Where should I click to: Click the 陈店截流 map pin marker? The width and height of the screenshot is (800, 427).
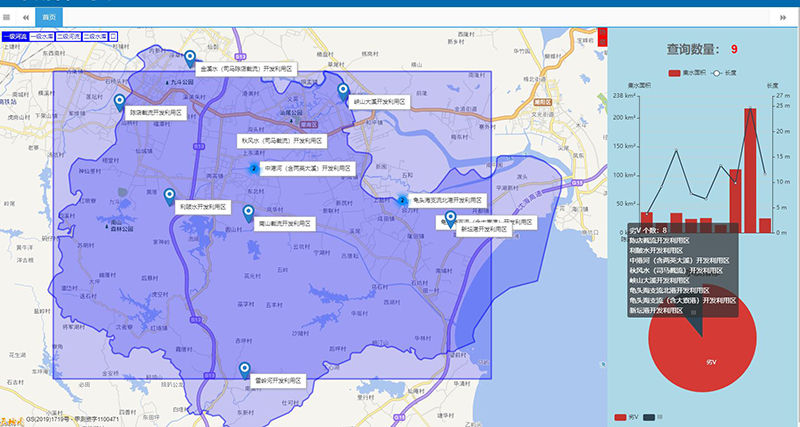[119, 102]
